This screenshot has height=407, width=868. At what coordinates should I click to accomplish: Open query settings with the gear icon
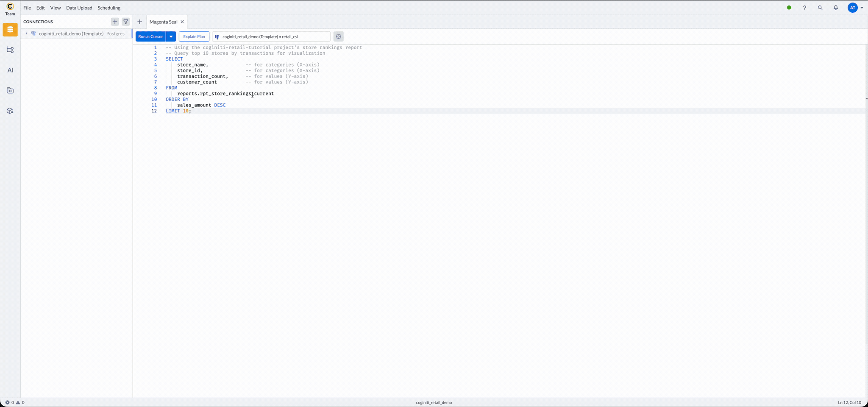tap(338, 36)
